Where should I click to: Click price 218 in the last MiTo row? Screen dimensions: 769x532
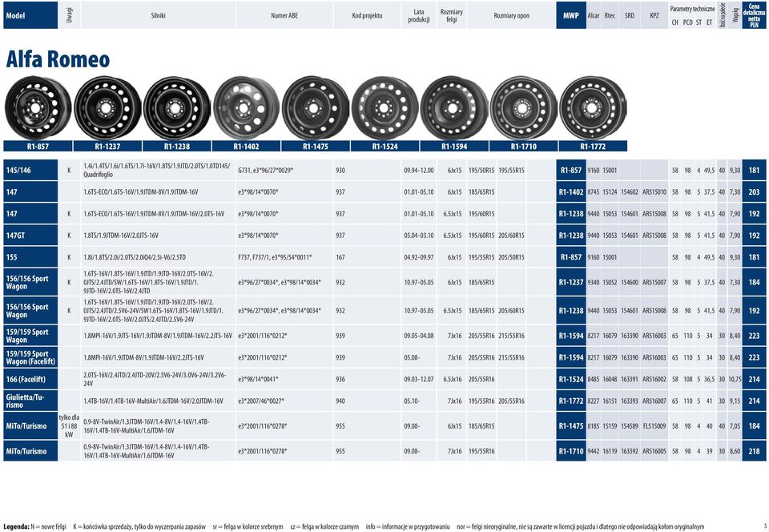(754, 451)
